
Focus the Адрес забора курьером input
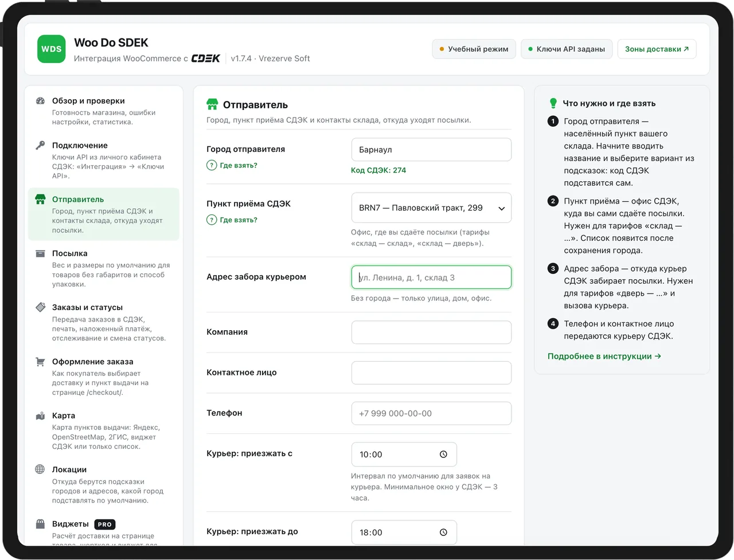[x=431, y=277]
